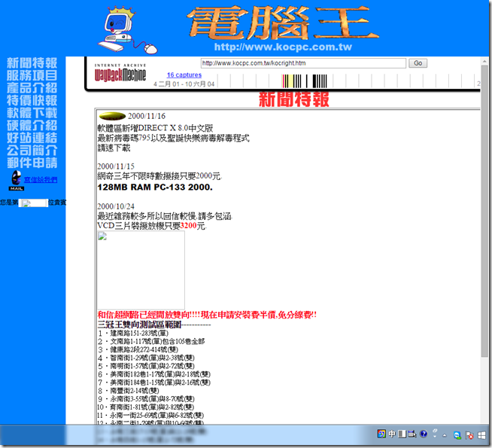Click the text 請速下載
This screenshot has height=448, width=492.
coord(114,148)
